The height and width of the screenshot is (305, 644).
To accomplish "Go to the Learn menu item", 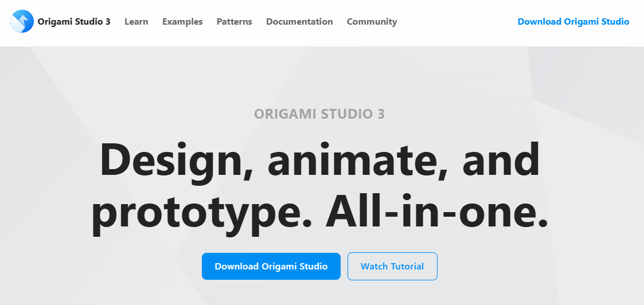I will point(136,22).
